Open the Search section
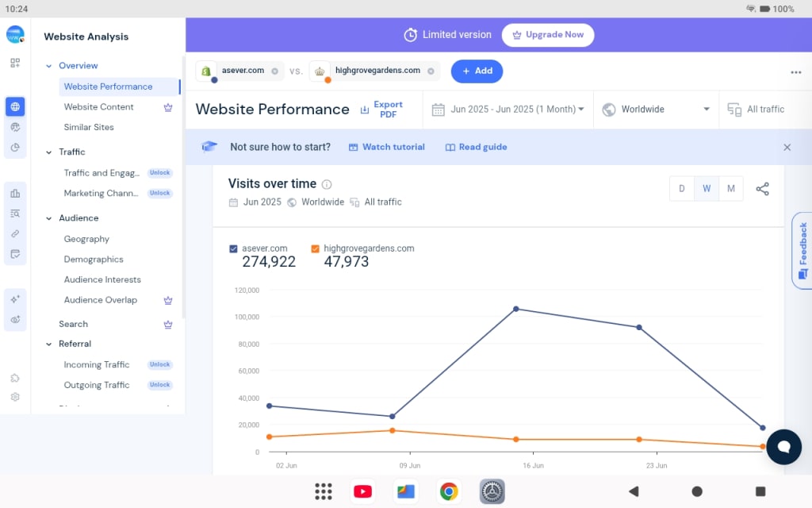This screenshot has width=812, height=508. click(73, 324)
